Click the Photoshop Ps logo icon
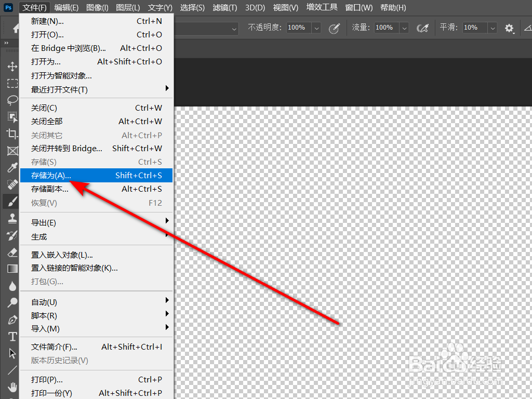 click(8, 7)
